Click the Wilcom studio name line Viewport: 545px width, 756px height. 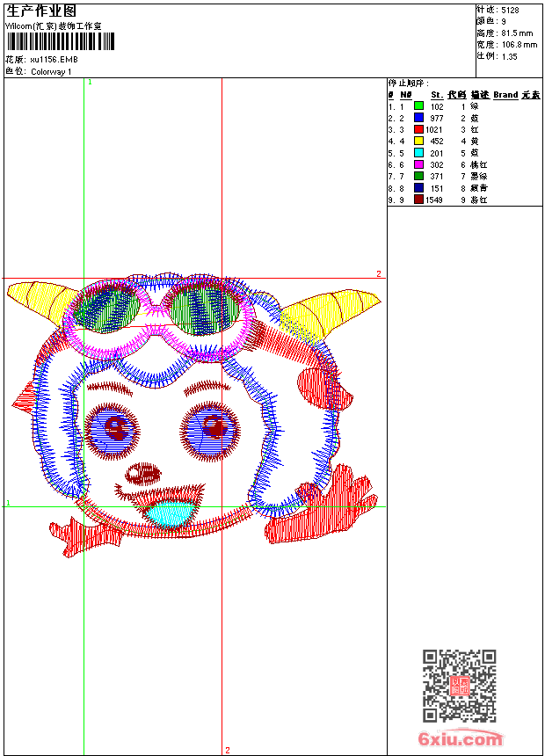[x=54, y=26]
